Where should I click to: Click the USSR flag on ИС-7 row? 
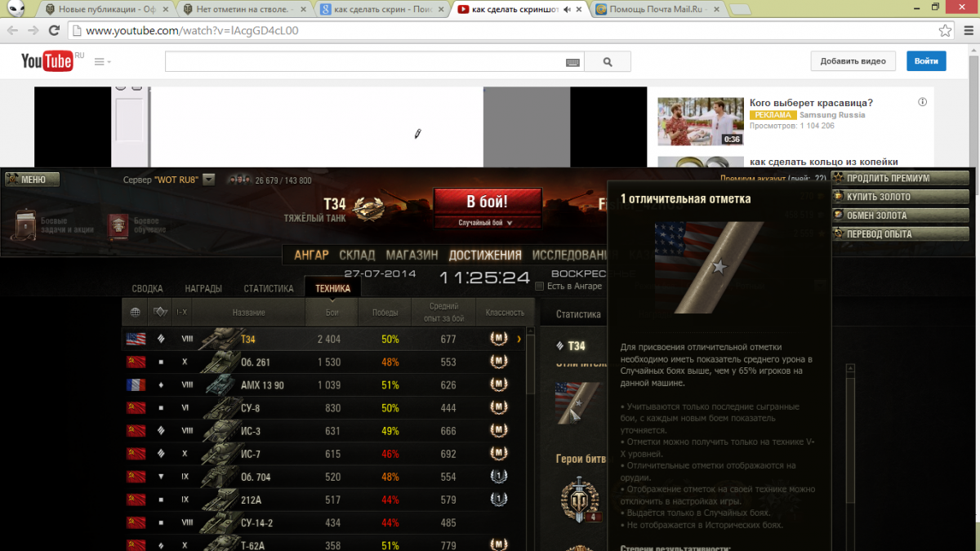pyautogui.click(x=136, y=453)
